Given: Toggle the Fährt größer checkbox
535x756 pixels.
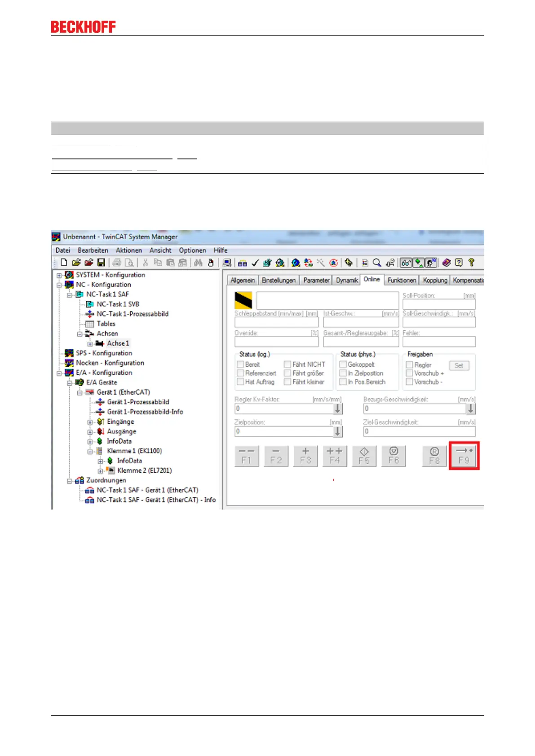Looking at the screenshot, I should [x=287, y=373].
